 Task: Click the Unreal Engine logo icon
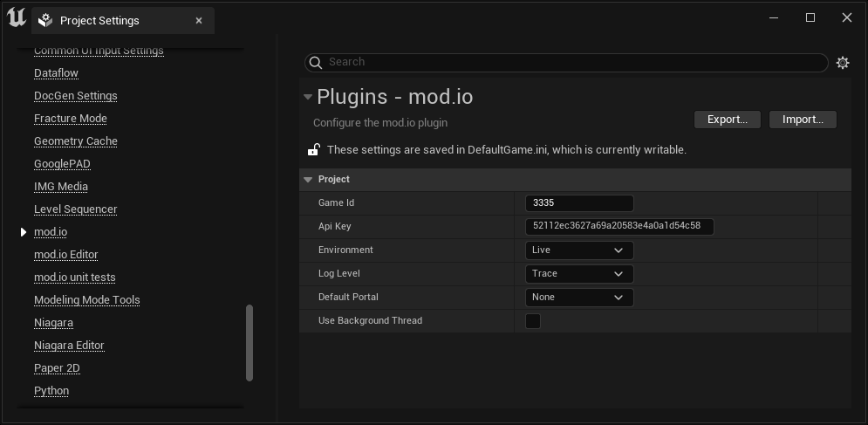click(x=17, y=17)
